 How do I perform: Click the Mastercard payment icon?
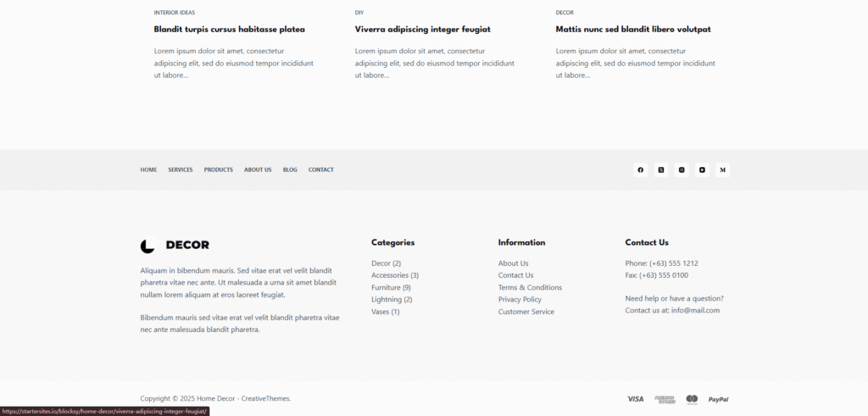click(x=692, y=399)
